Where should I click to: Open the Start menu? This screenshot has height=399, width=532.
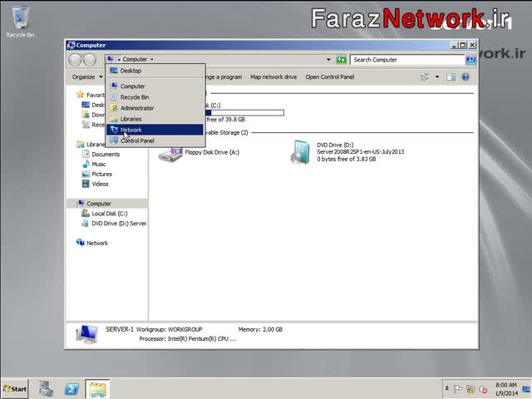coord(14,389)
